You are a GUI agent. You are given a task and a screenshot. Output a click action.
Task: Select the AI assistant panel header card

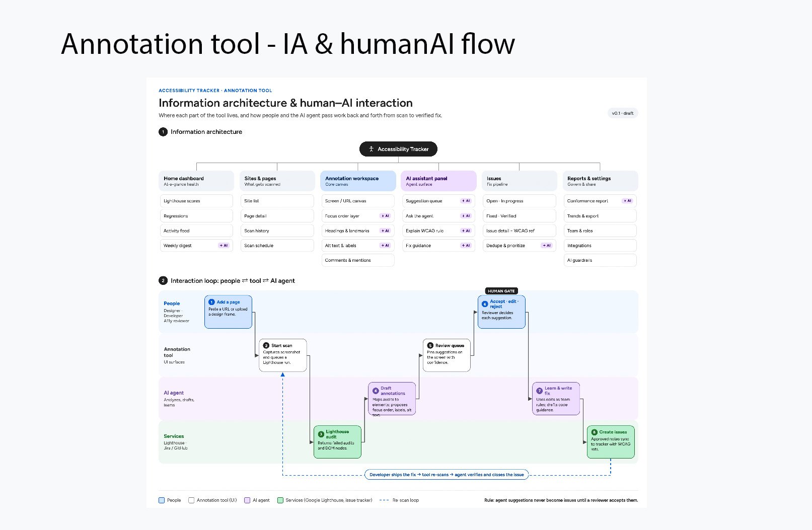[438, 181]
